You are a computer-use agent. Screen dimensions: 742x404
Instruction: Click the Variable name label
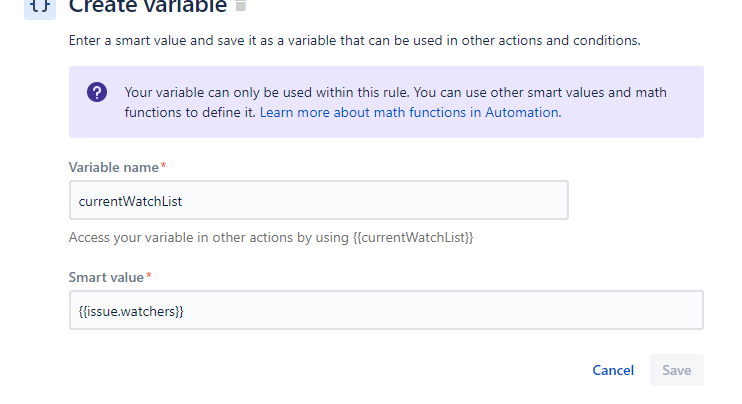click(x=114, y=167)
